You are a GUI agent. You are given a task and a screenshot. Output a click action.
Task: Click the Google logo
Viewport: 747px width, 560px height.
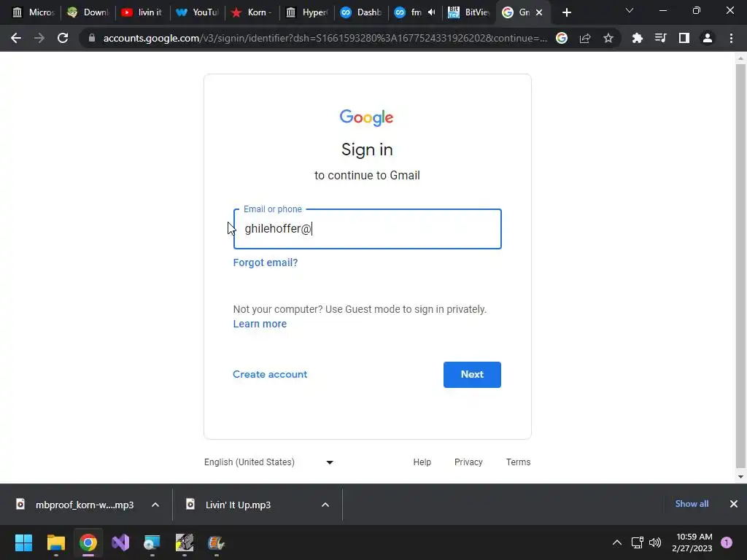point(367,117)
